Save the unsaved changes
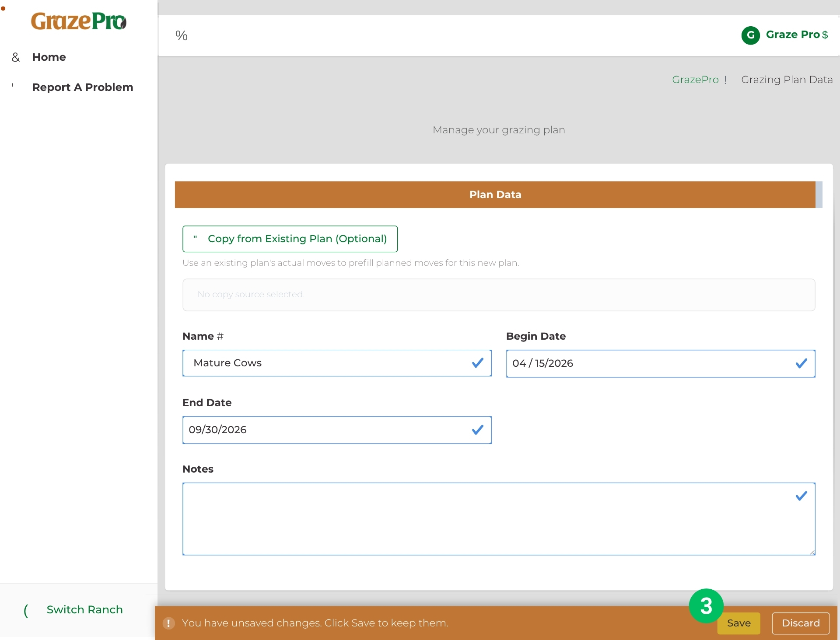Screen dimensions: 840x640 (739, 623)
